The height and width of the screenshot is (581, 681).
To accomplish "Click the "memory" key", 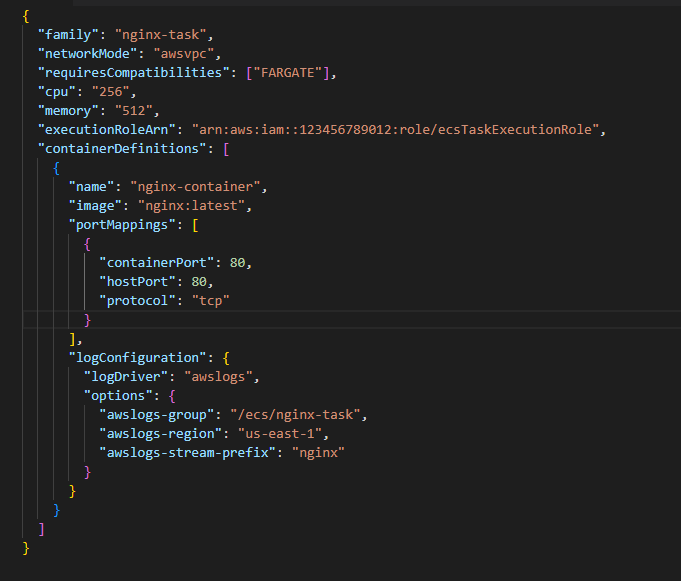I will 68,111.
